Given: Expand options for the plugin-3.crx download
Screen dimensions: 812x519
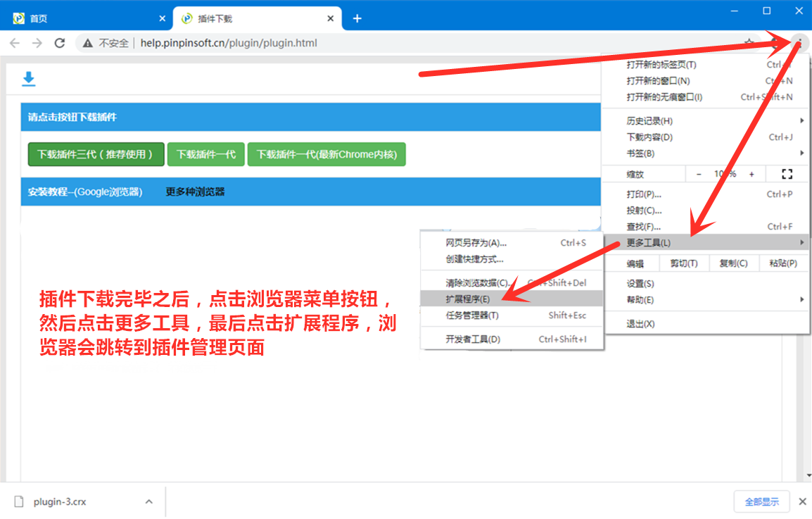Looking at the screenshot, I should click(x=148, y=501).
